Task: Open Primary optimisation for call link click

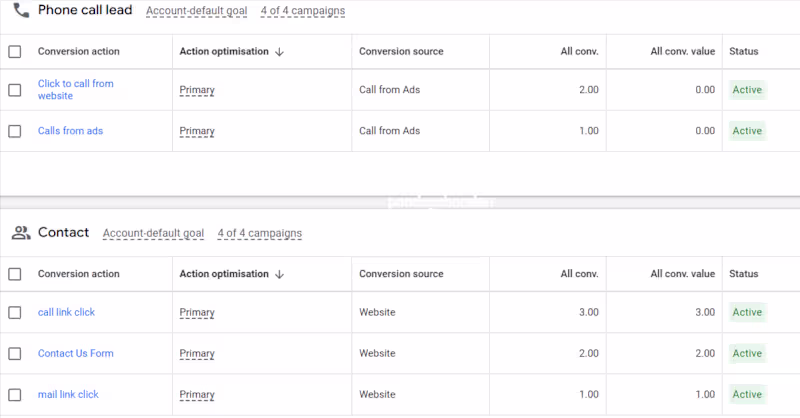Action: click(197, 312)
